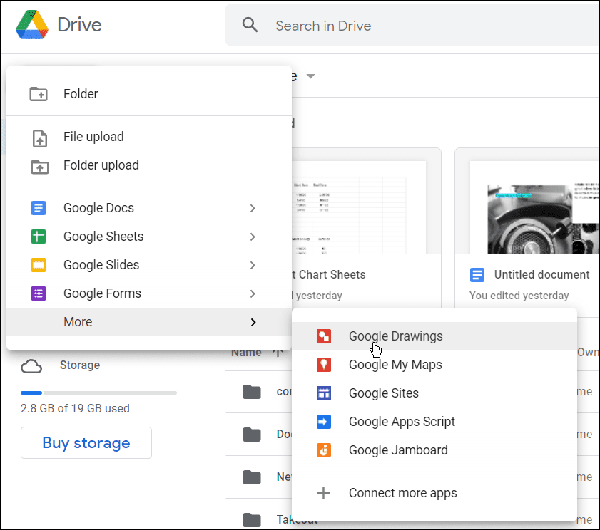This screenshot has width=600, height=530.
Task: Choose File upload menu entry
Action: (x=149, y=137)
